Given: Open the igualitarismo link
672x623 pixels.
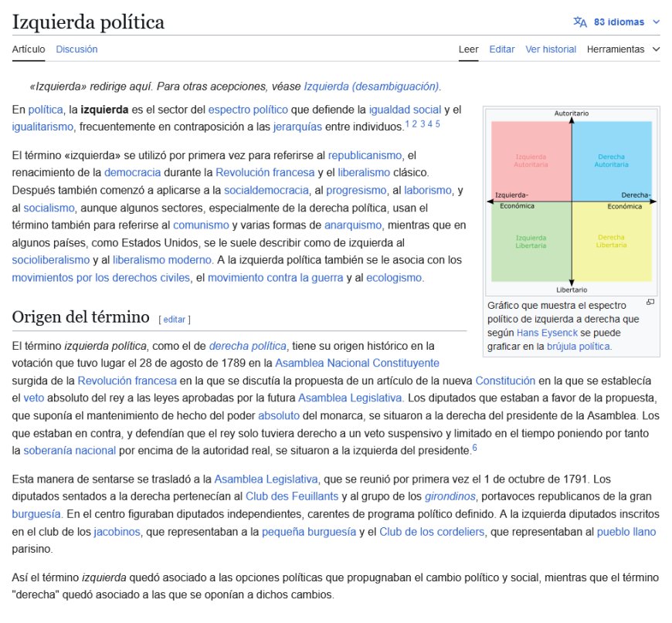Looking at the screenshot, I should tap(42, 127).
